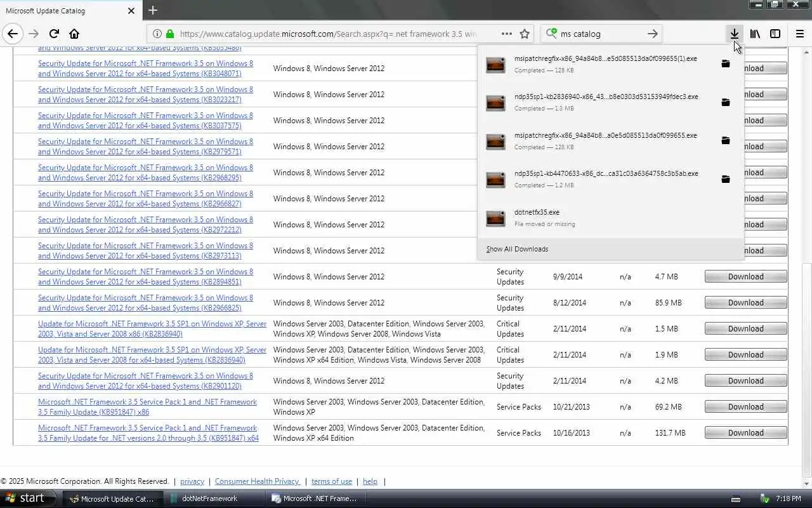Image resolution: width=812 pixels, height=508 pixels.
Task: Switch to Microsoft .NET Frame... taskbar window
Action: point(316,498)
